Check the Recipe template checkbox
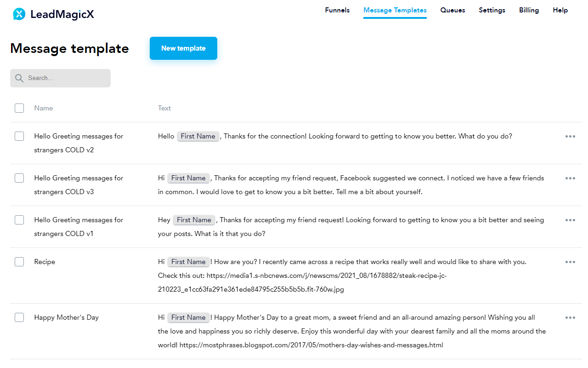 pyautogui.click(x=19, y=262)
